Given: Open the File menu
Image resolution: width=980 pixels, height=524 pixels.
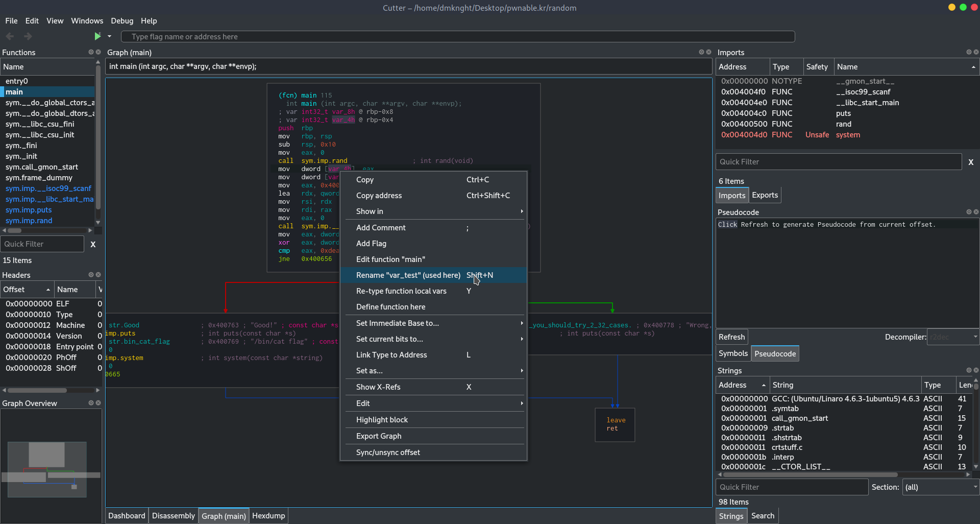Looking at the screenshot, I should coord(11,21).
